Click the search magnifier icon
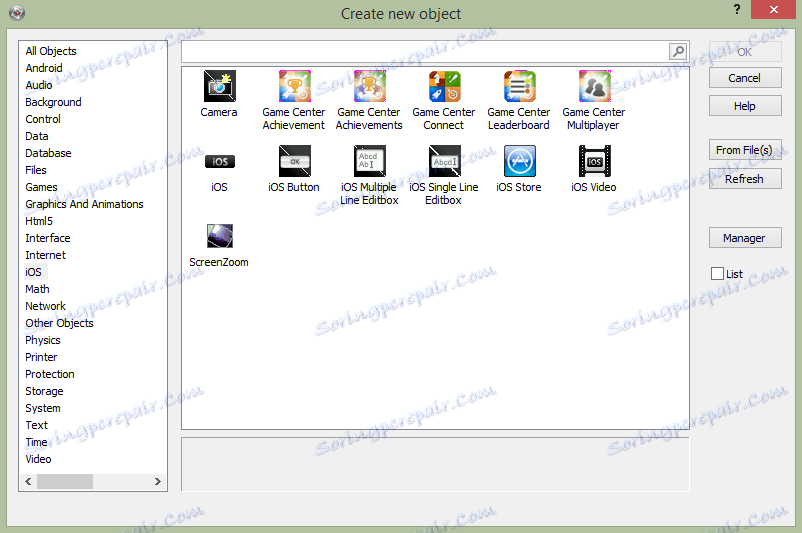Image resolution: width=802 pixels, height=533 pixels. point(678,51)
